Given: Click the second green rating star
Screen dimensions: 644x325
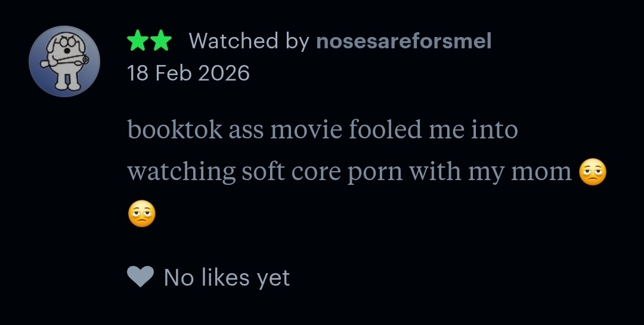Looking at the screenshot, I should (x=161, y=41).
